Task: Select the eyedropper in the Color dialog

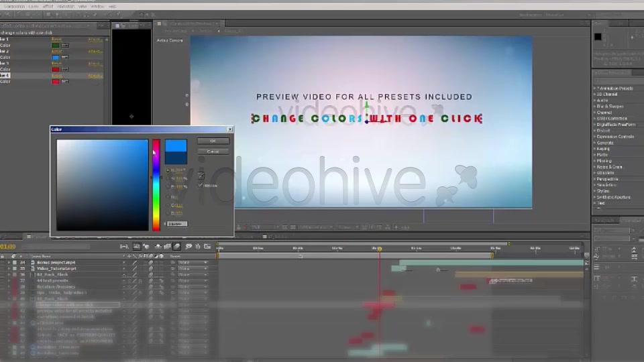Action: [201, 176]
